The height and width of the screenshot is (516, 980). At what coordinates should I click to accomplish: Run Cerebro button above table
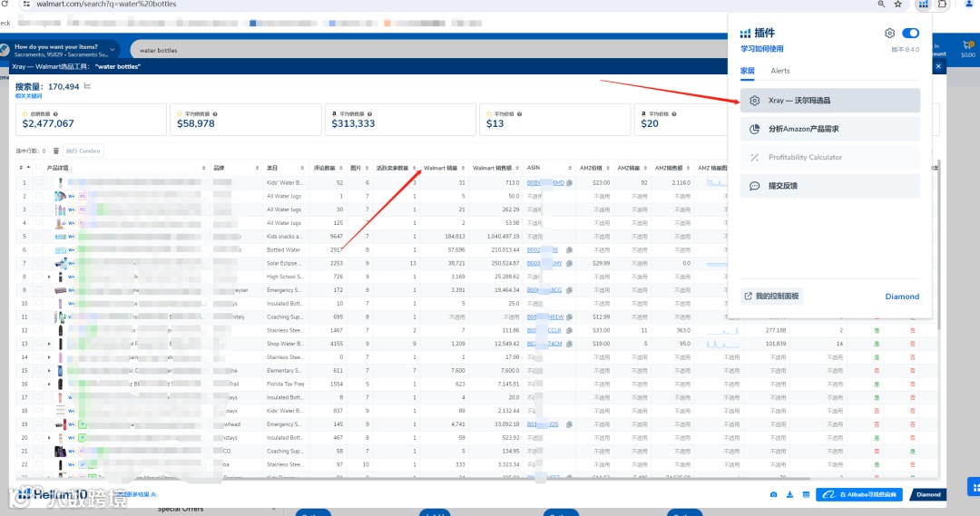(83, 151)
